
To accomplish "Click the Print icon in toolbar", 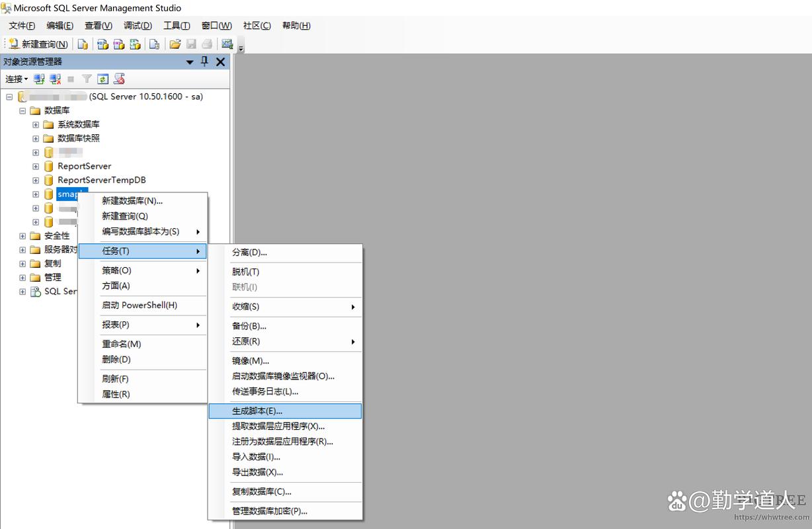I will [x=207, y=44].
